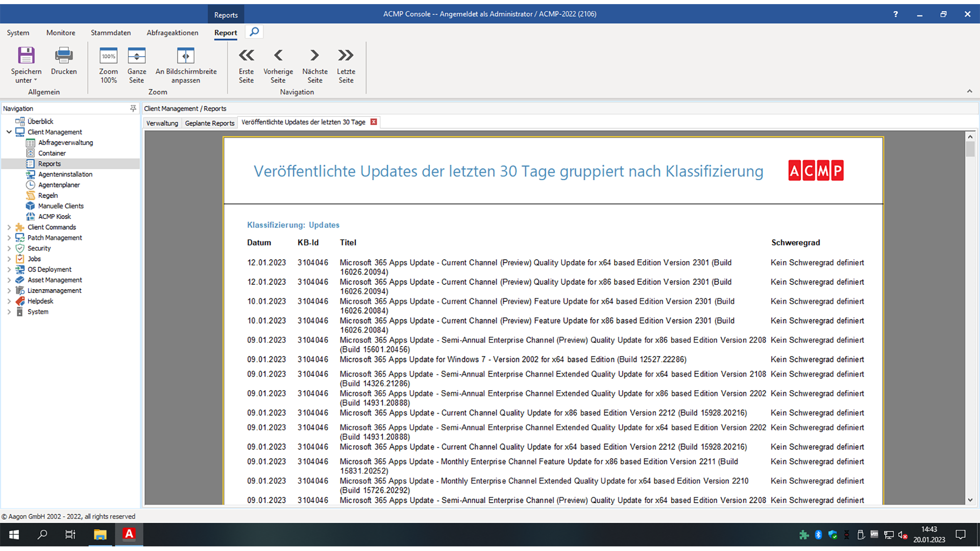Image resolution: width=980 pixels, height=551 pixels.
Task: Click the Drucken printer icon
Action: coord(64,55)
